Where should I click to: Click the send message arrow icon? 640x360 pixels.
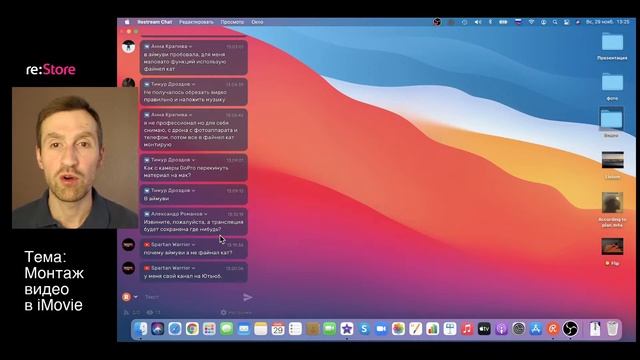pos(247,297)
